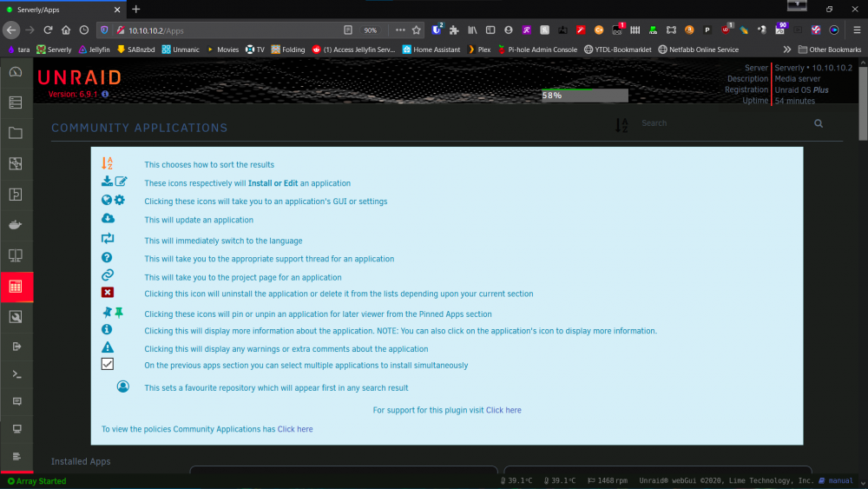Open the uBlock Origin extension icon
Screen dimensions: 868x489
(725, 30)
